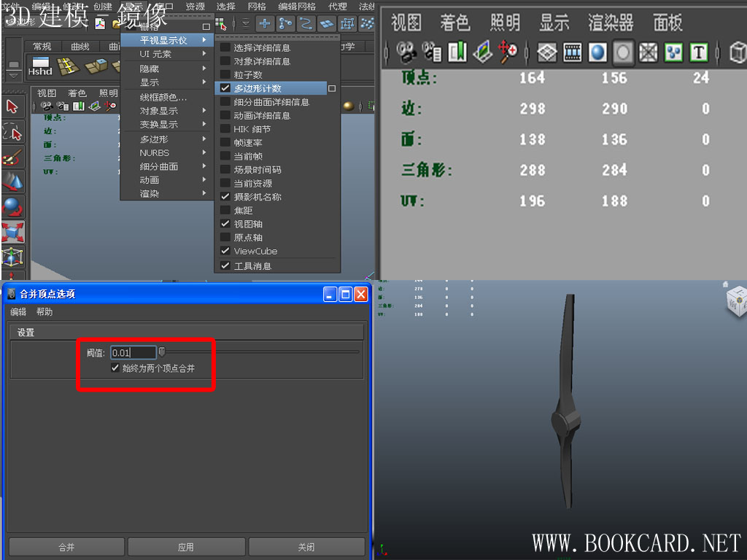Viewport: 747px width, 560px height.
Task: Click the Hshd shelf icon
Action: pos(40,66)
